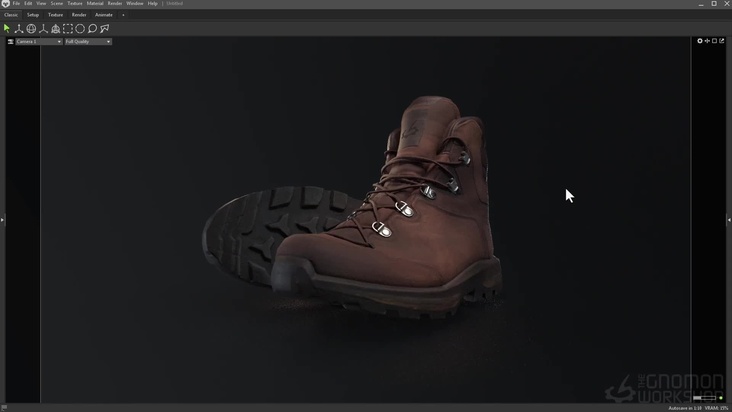The height and width of the screenshot is (412, 732).
Task: Click the Marmoset logo in title bar
Action: click(x=5, y=4)
